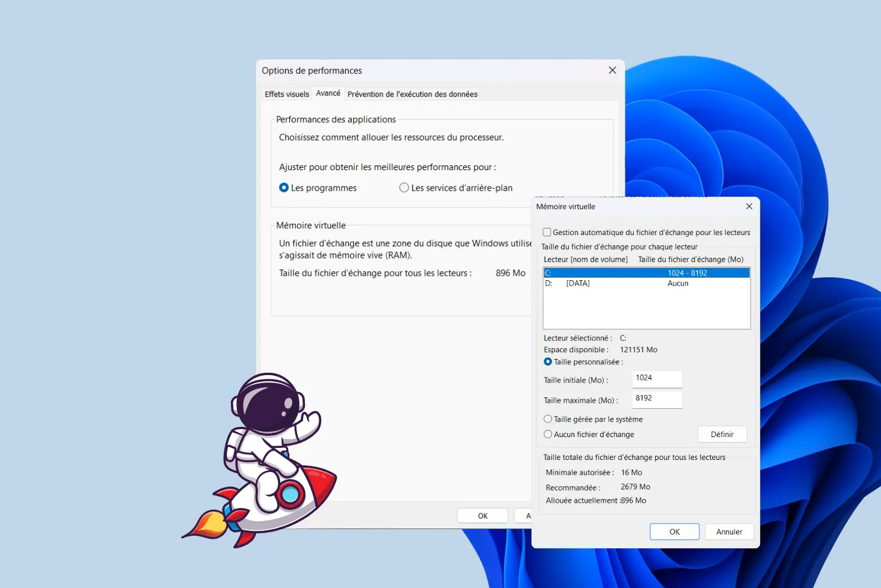Viewport: 881px width, 588px height.
Task: Click the Taille maximale input showing 8192
Action: 657,399
